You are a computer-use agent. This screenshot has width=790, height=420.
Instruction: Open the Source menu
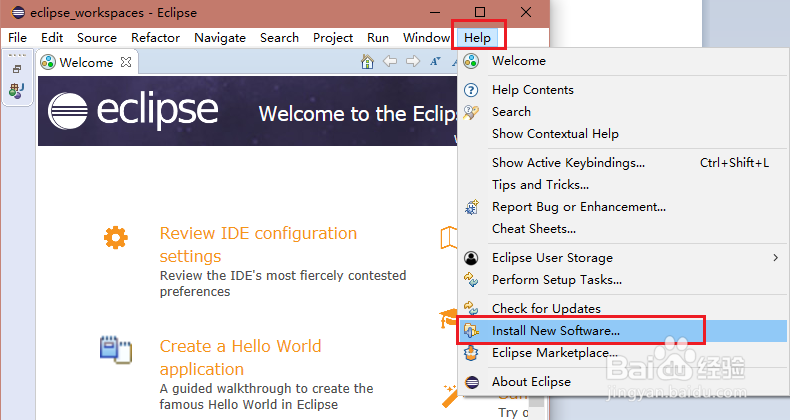click(x=97, y=38)
